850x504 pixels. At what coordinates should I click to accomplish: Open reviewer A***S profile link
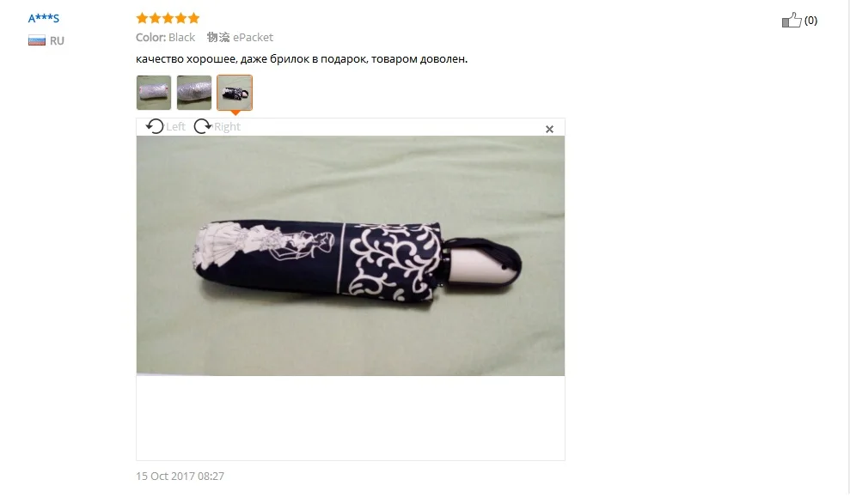43,18
